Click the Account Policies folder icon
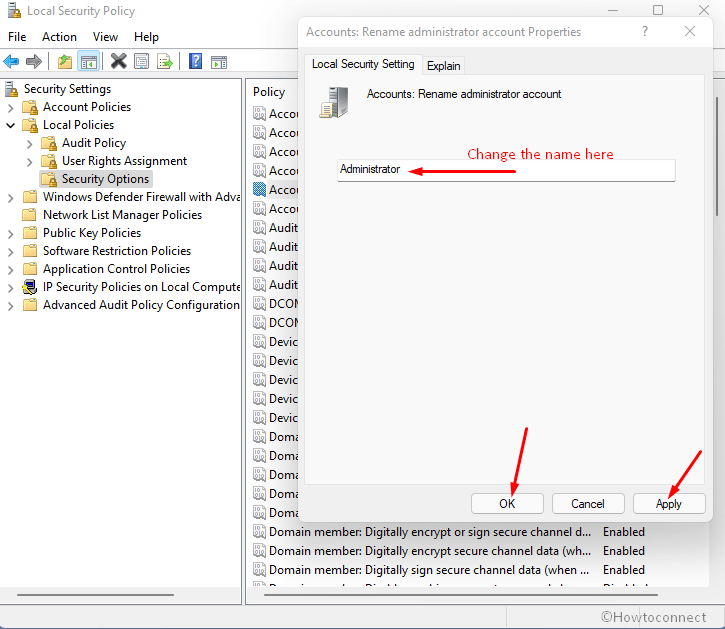The image size is (725, 629). (30, 107)
